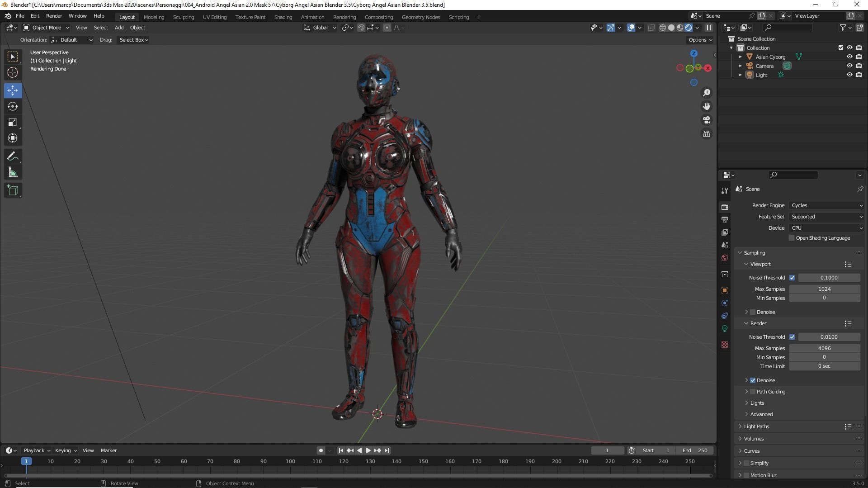Switch to wireframe viewport shading
The image size is (868, 488).
pos(663,28)
